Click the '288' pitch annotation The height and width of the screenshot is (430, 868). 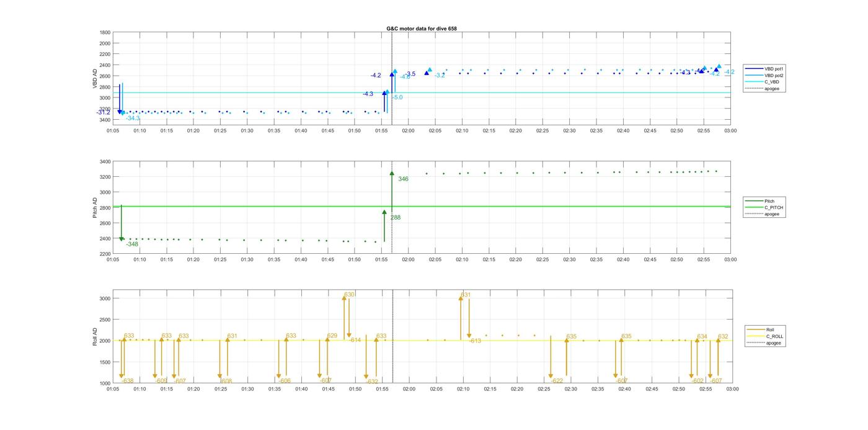(395, 217)
